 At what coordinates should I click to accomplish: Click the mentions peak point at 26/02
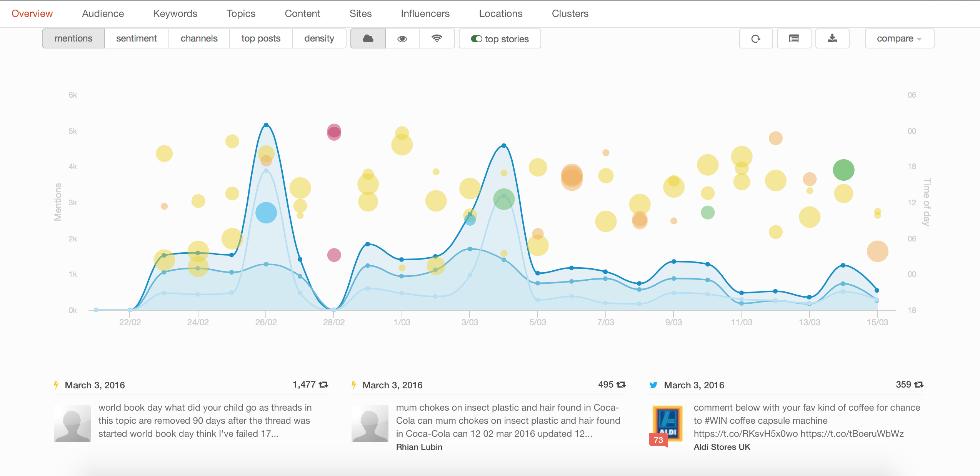(x=266, y=125)
